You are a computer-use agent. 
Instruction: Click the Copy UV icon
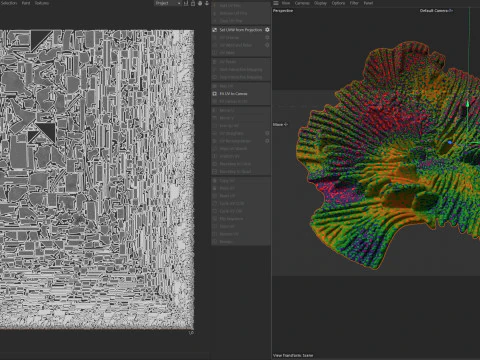(215, 180)
